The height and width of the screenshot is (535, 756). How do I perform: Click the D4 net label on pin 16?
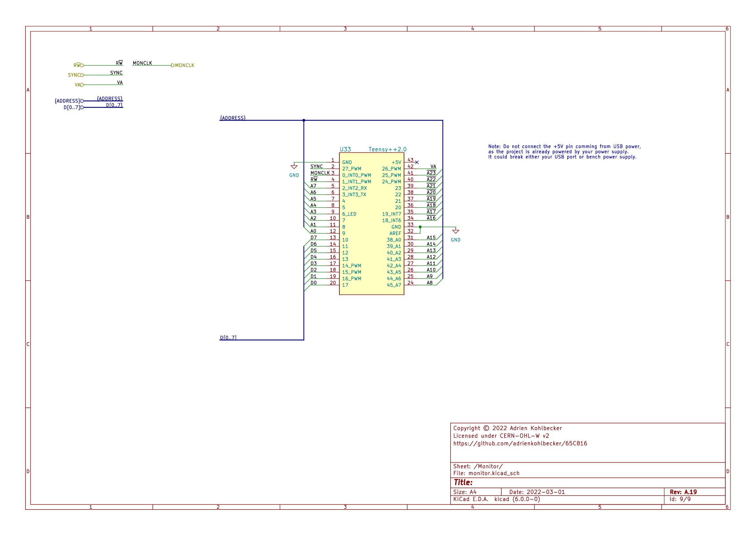[314, 257]
